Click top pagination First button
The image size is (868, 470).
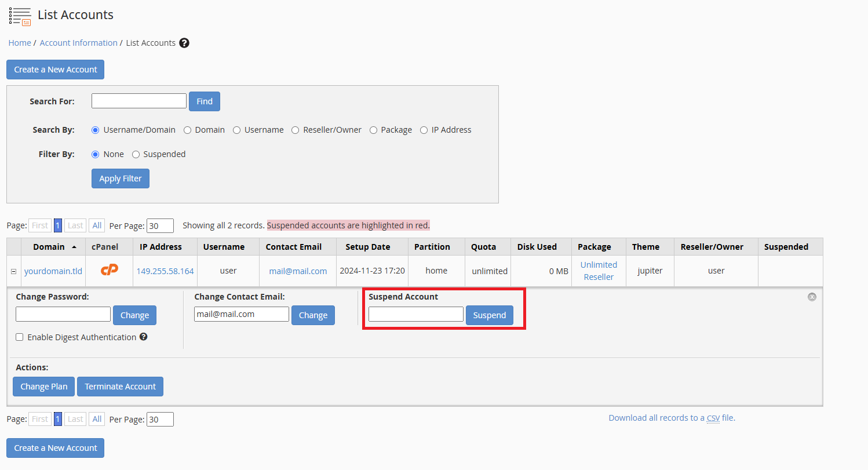click(x=40, y=225)
